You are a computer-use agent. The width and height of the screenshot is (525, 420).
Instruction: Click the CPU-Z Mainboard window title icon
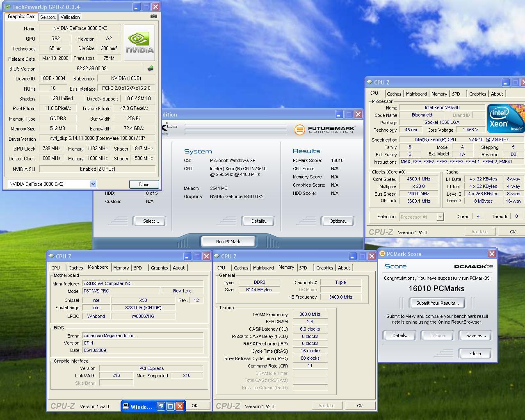coord(51,256)
